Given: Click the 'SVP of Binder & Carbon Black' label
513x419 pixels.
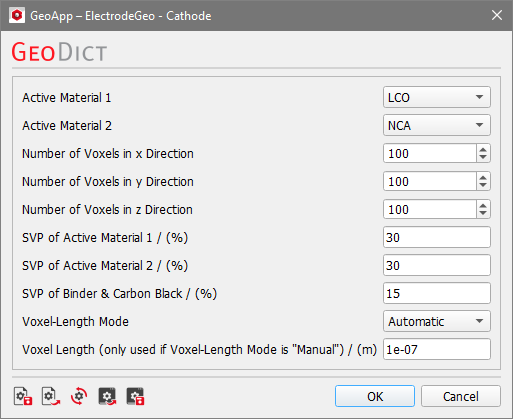Looking at the screenshot, I should click(119, 294).
